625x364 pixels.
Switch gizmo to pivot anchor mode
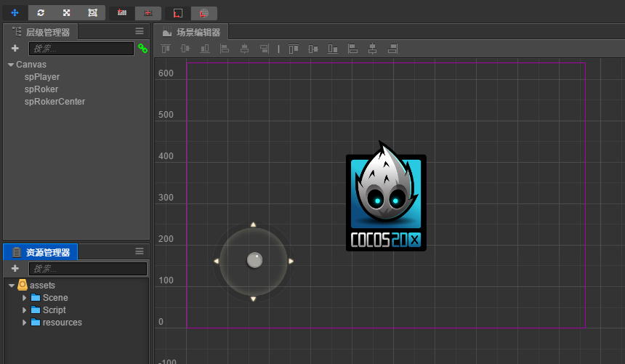click(122, 13)
